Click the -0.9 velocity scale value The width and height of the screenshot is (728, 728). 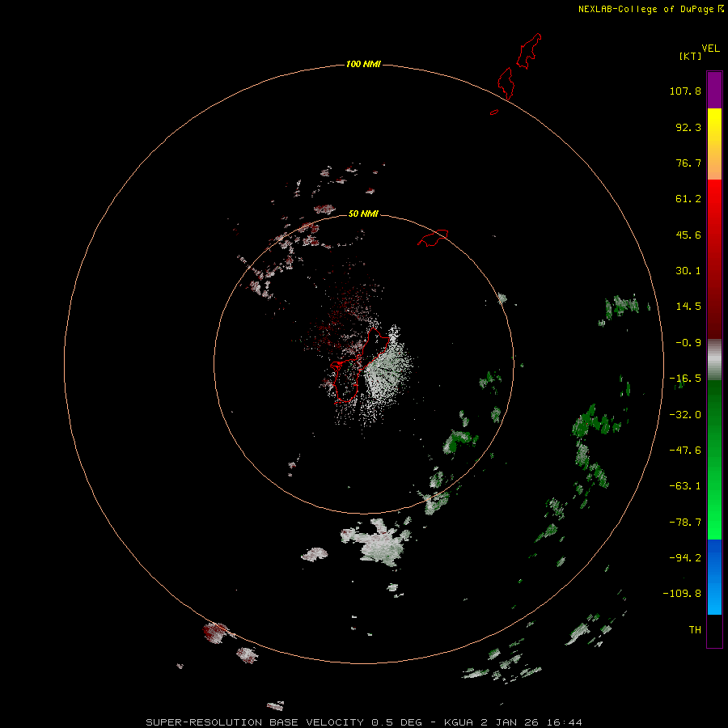coord(688,343)
